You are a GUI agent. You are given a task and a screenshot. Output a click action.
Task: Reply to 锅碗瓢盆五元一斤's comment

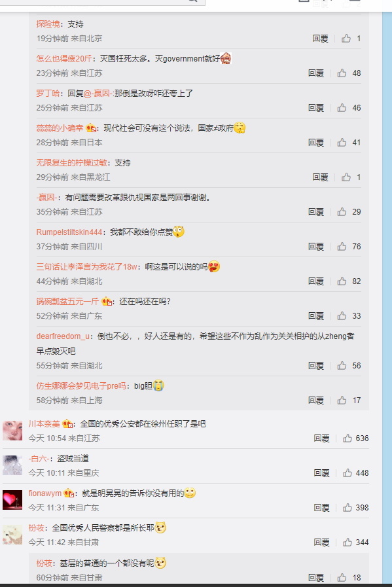tap(316, 316)
